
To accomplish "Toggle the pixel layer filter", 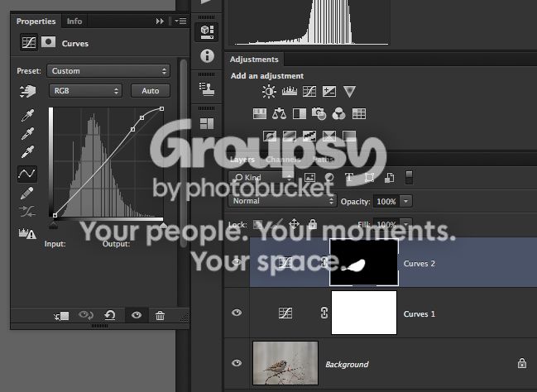I will [x=309, y=177].
